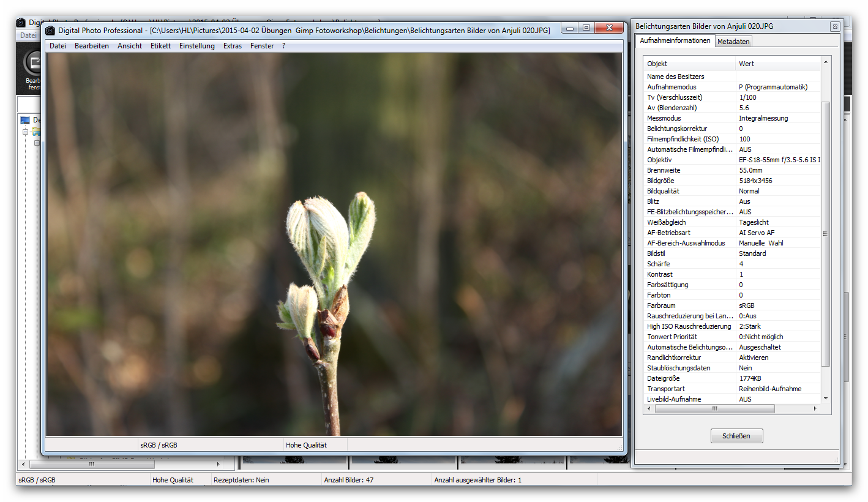
Task: Click the Transportart value Reihenbild-Aufnahme
Action: [770, 389]
